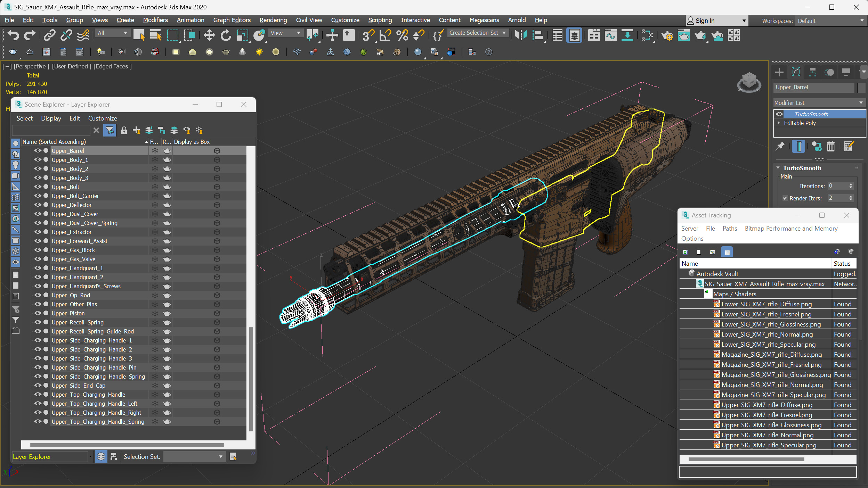Open Paths menu in Asset Tracking
Screen dimensions: 868x488
[x=730, y=228]
